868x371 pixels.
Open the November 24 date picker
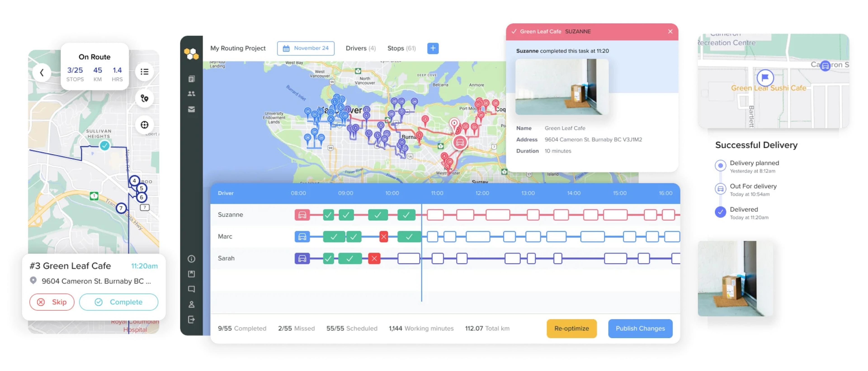click(x=306, y=48)
